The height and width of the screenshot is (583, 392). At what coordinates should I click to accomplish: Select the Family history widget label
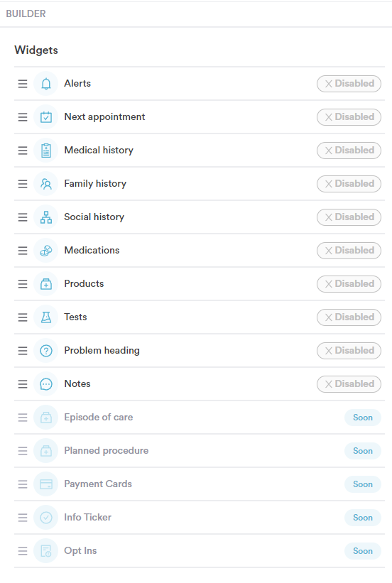pos(95,184)
